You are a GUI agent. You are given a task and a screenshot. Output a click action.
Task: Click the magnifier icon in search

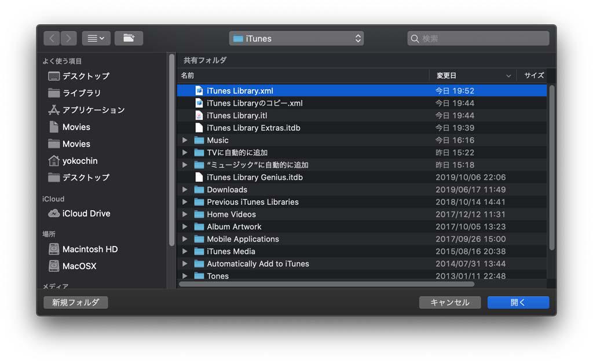coord(415,39)
